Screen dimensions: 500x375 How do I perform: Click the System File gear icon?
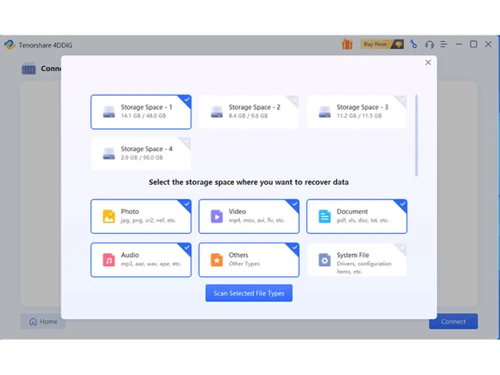(325, 260)
